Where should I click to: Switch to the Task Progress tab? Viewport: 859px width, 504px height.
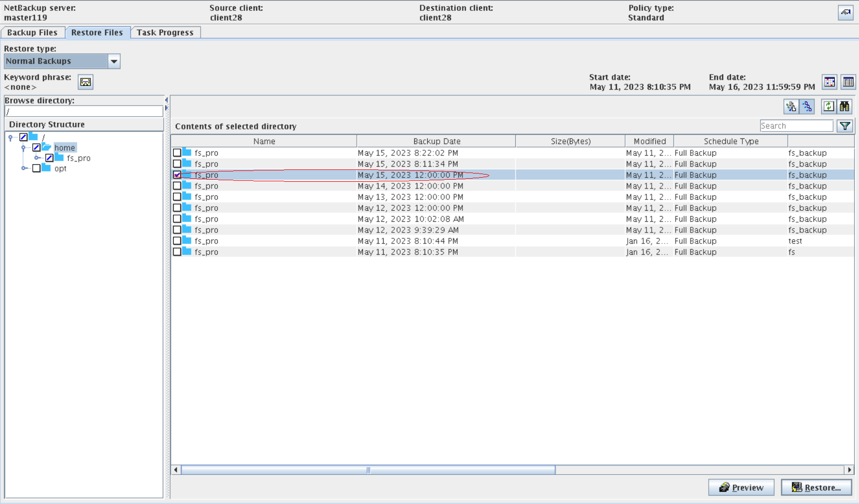tap(165, 33)
